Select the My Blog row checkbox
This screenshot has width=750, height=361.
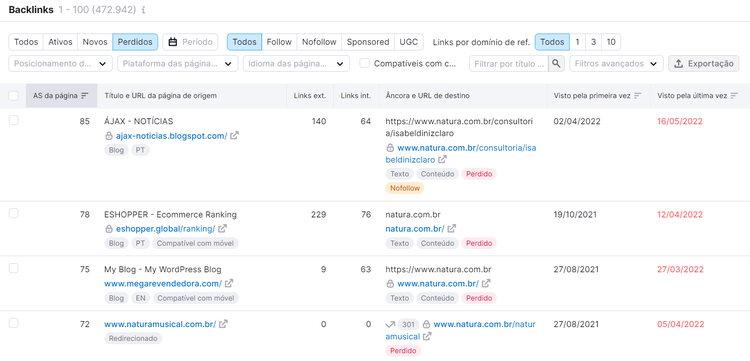(x=13, y=268)
